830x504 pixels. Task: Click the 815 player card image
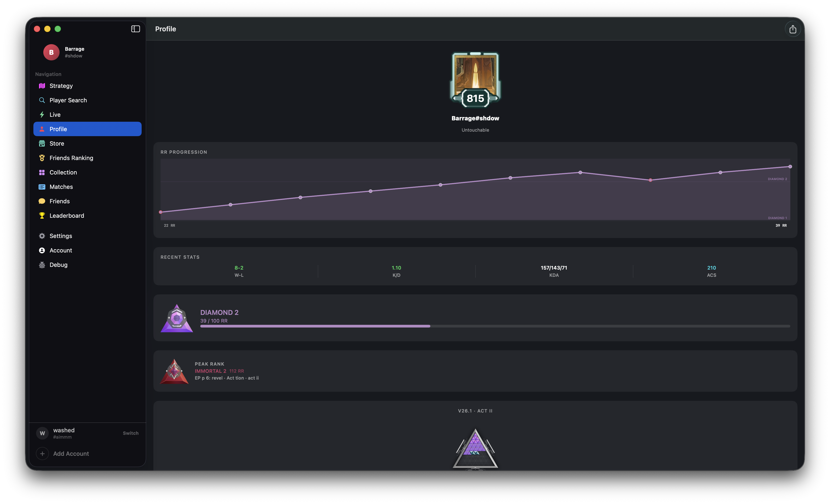pos(475,79)
